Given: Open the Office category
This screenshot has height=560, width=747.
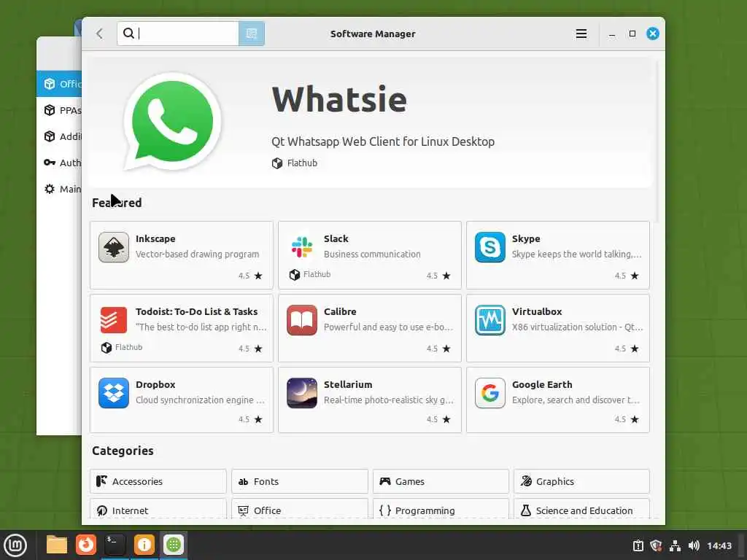Looking at the screenshot, I should pyautogui.click(x=300, y=510).
